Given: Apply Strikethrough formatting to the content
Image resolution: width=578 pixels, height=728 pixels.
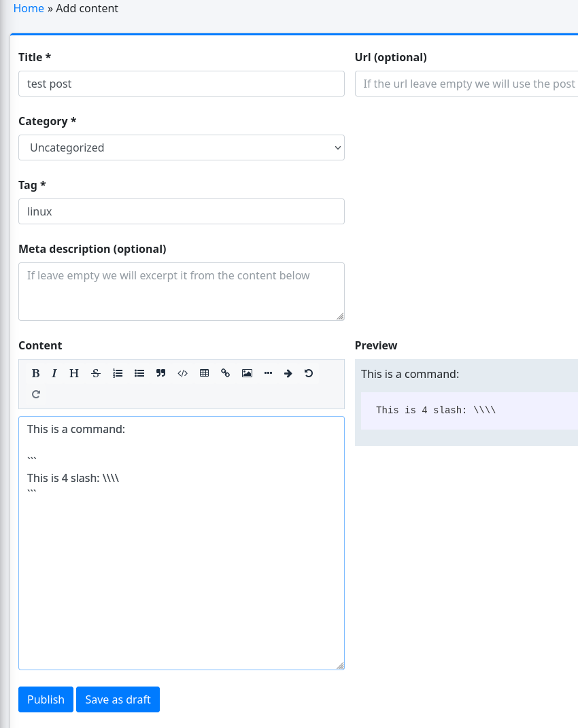Looking at the screenshot, I should [x=96, y=372].
